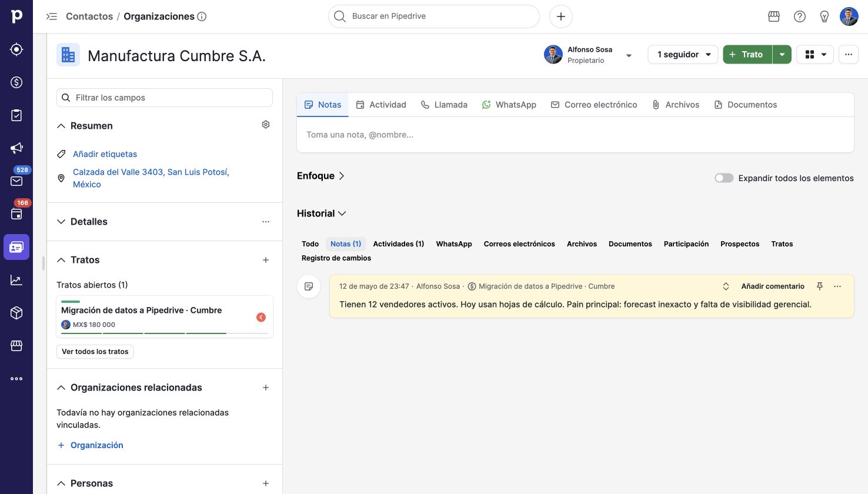
Task: Open Insights chart icon in sidebar
Action: 16,280
